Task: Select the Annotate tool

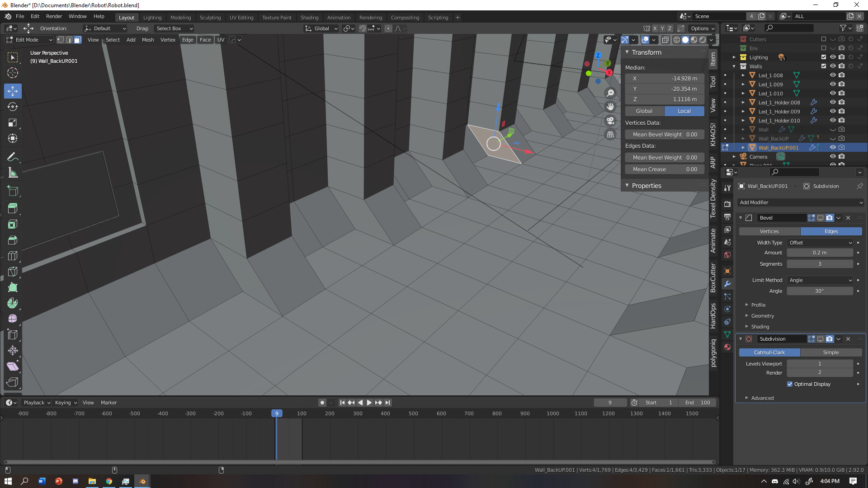Action: pos(13,157)
